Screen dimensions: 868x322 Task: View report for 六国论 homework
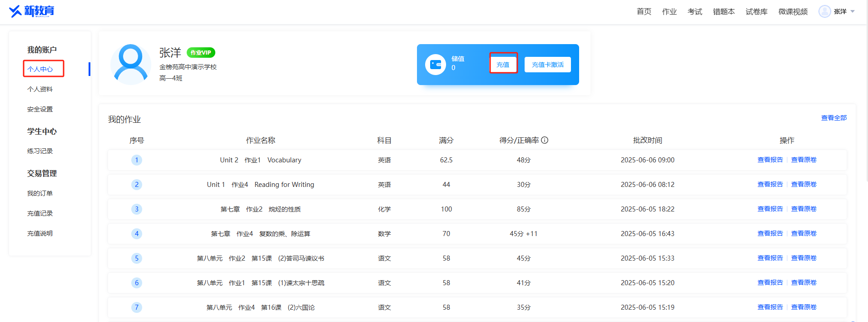[x=770, y=307]
